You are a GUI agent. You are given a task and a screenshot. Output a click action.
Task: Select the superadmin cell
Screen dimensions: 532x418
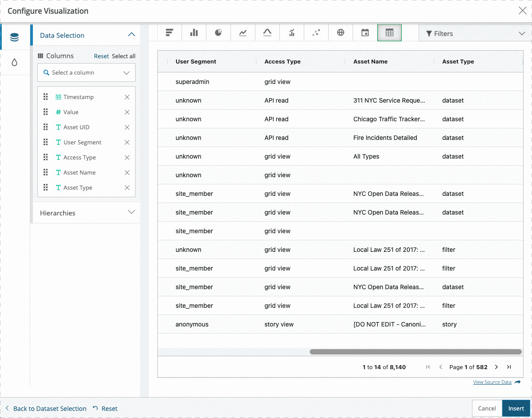pos(192,82)
